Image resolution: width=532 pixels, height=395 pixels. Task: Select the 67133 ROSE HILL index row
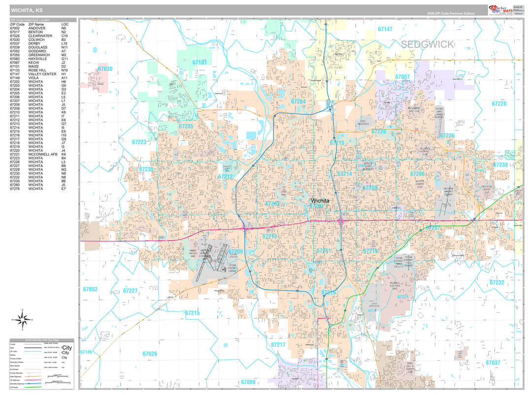pos(39,70)
